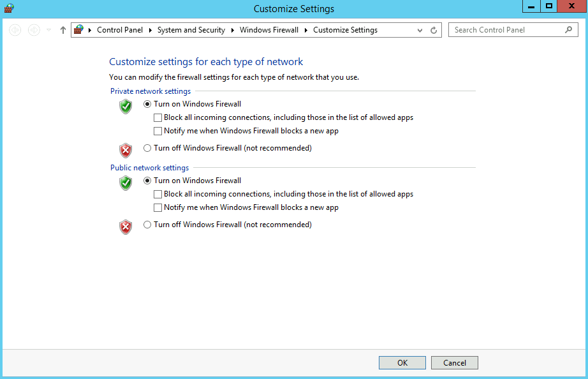Discard changes with Cancel button
This screenshot has height=379, width=588.
(x=455, y=363)
